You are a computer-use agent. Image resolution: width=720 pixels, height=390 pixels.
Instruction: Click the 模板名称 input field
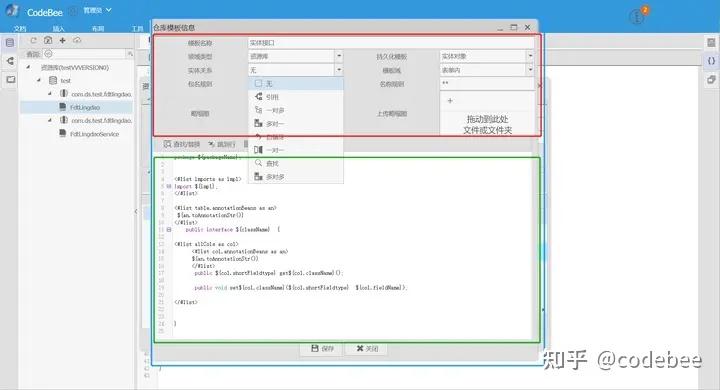[391, 43]
